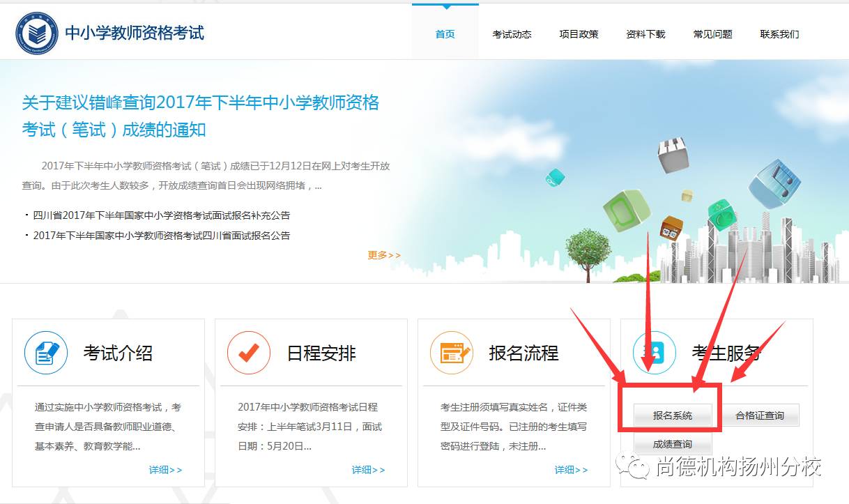This screenshot has height=504, width=849.
Task: Click the 成绩查询 button
Action: [x=673, y=444]
